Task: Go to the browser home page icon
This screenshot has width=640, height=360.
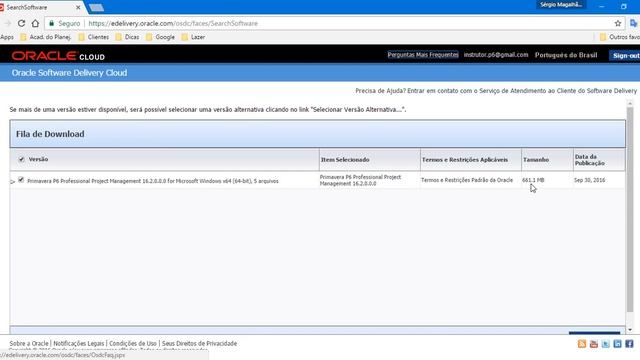Action: (x=36, y=24)
